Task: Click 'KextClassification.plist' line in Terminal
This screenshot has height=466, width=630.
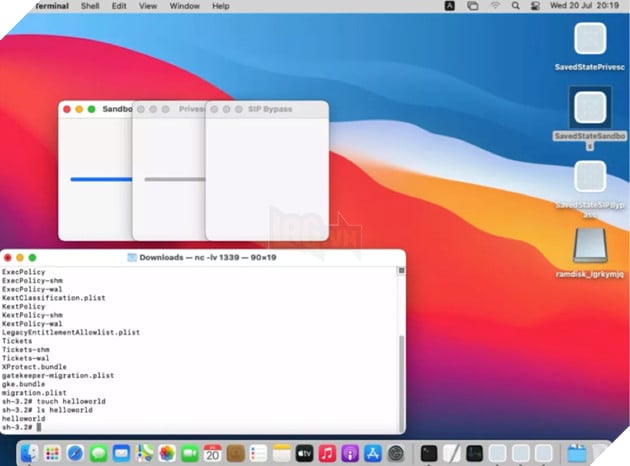Action: click(x=53, y=298)
